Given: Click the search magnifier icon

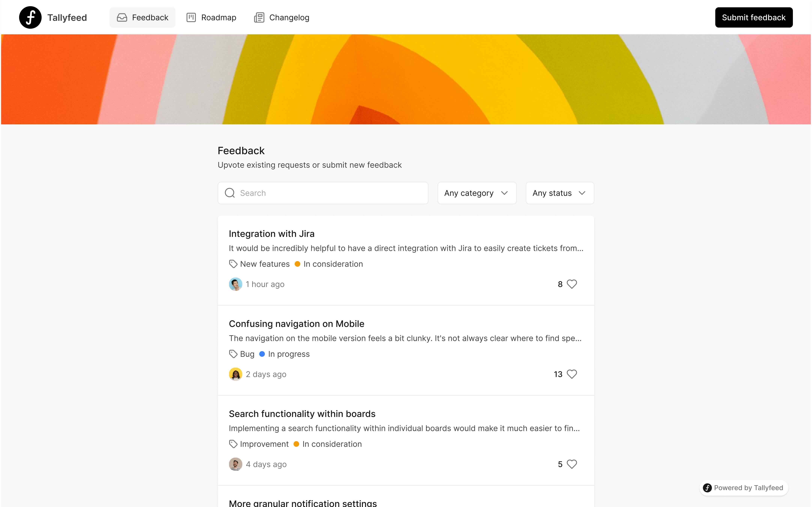Looking at the screenshot, I should [230, 193].
